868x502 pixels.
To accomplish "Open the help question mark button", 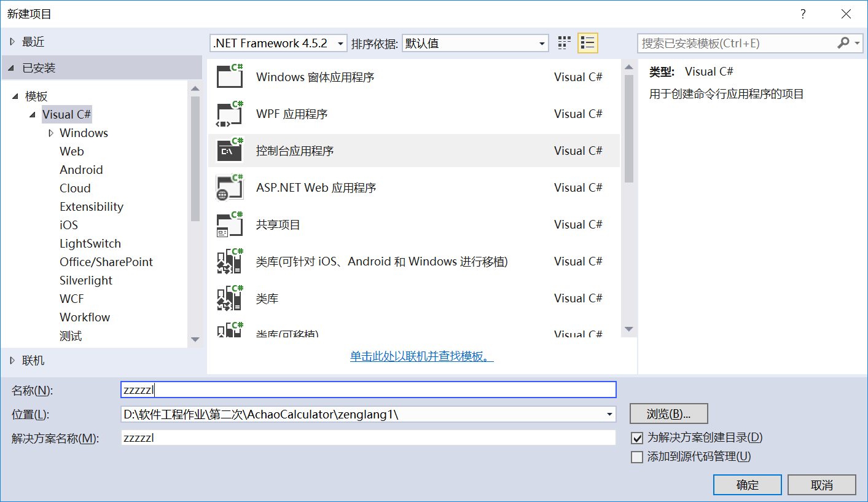I will [802, 14].
